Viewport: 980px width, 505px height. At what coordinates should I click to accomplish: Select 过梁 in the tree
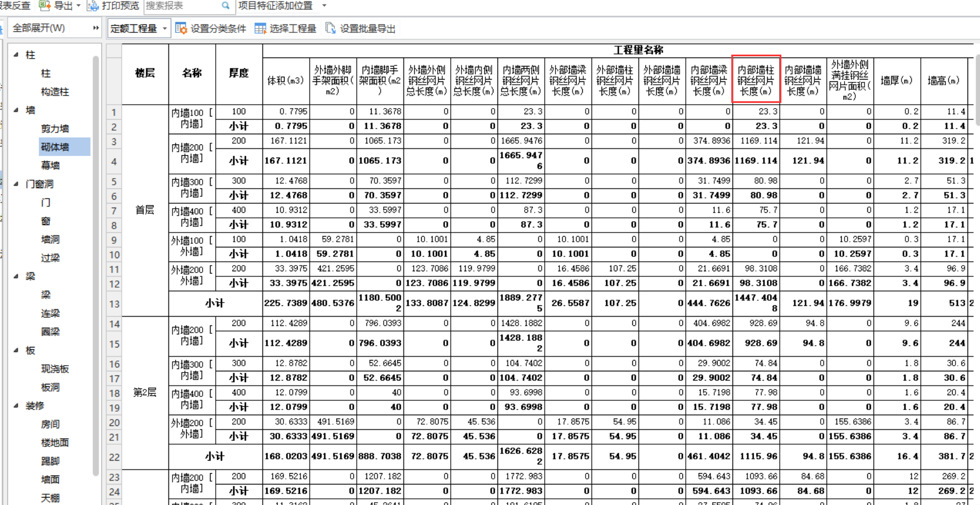coord(50,258)
